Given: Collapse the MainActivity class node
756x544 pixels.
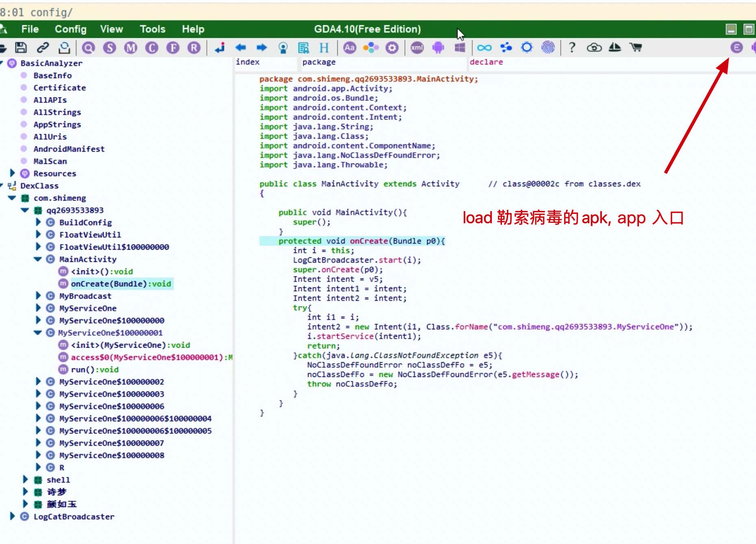Looking at the screenshot, I should coord(38,259).
